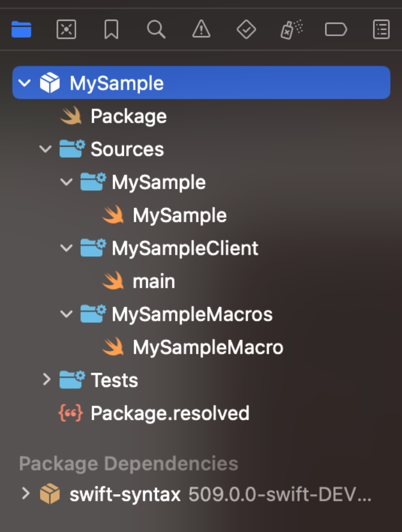Open the Bookmark navigator
The image size is (402, 532).
111,29
